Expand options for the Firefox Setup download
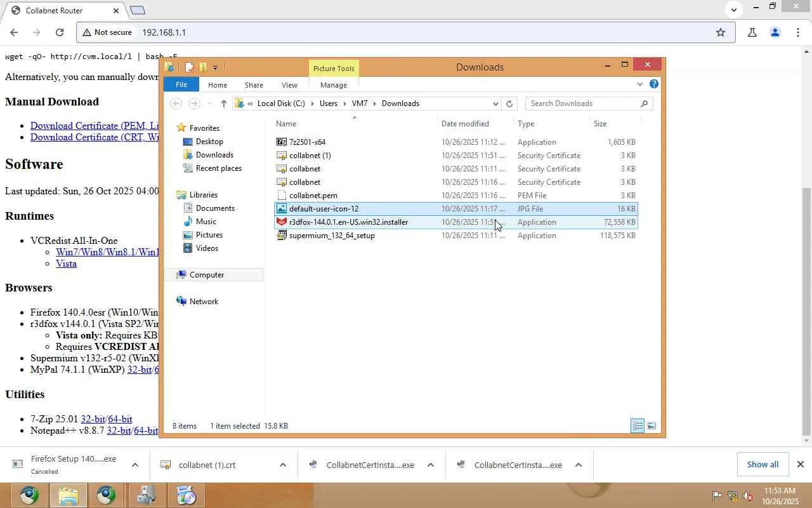Viewport: 812px width, 508px height. 135,465
